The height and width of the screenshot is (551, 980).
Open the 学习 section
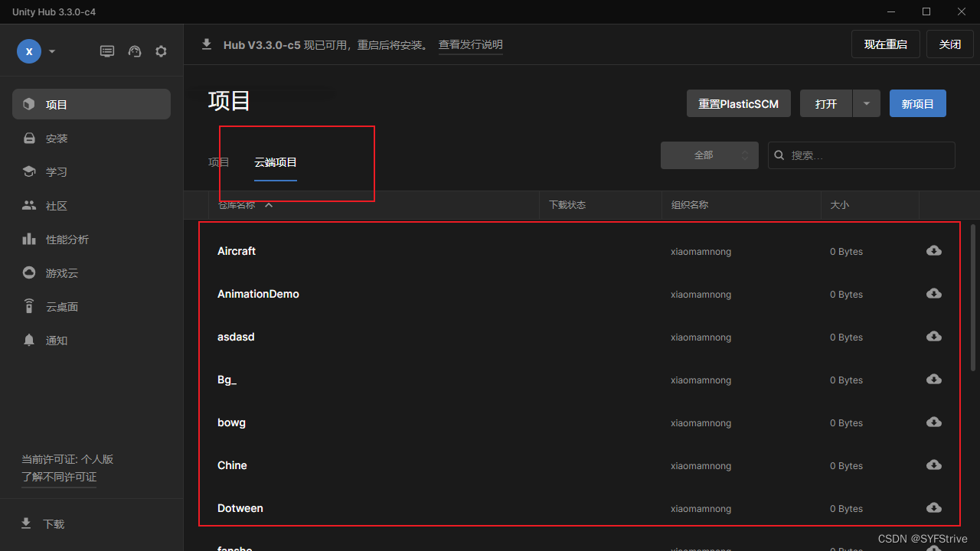[91, 172]
